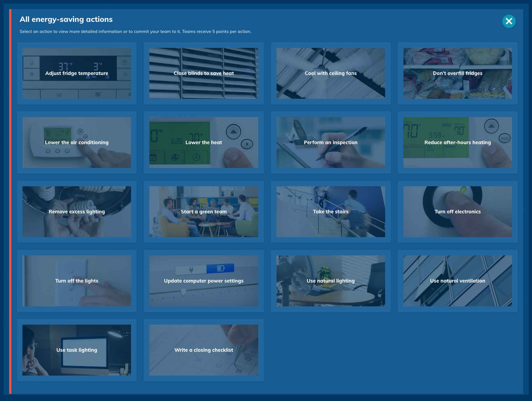The width and height of the screenshot is (532, 401).
Task: Open Take the stairs action
Action: [x=331, y=212]
